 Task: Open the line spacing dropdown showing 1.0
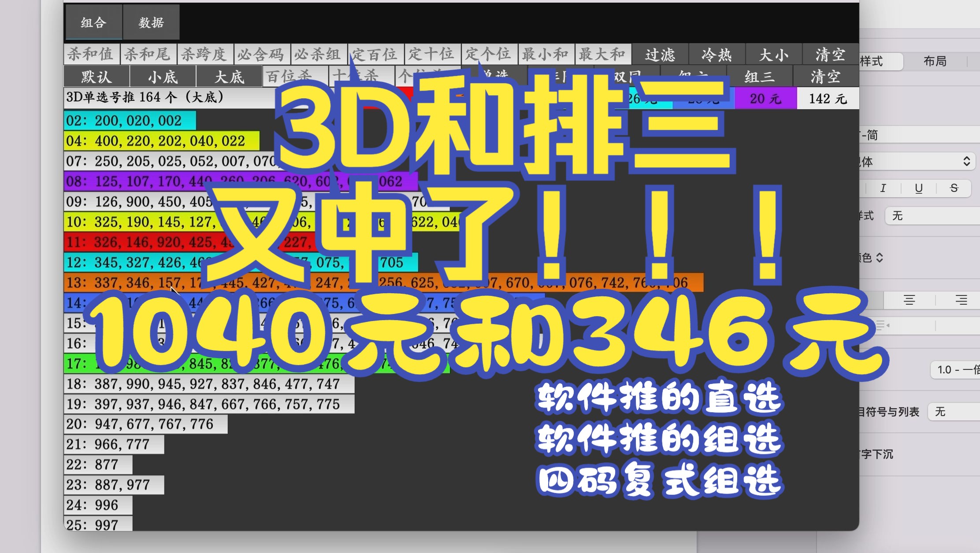[956, 370]
